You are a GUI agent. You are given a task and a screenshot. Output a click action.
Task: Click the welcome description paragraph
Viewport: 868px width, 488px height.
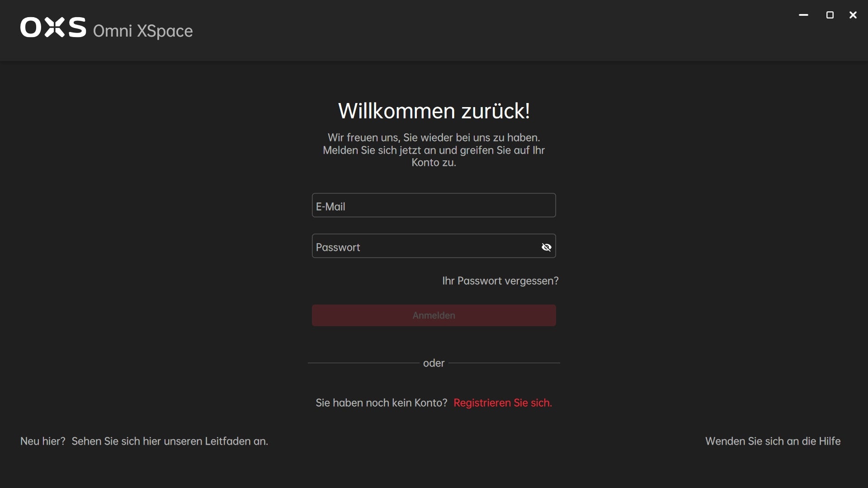pyautogui.click(x=434, y=150)
